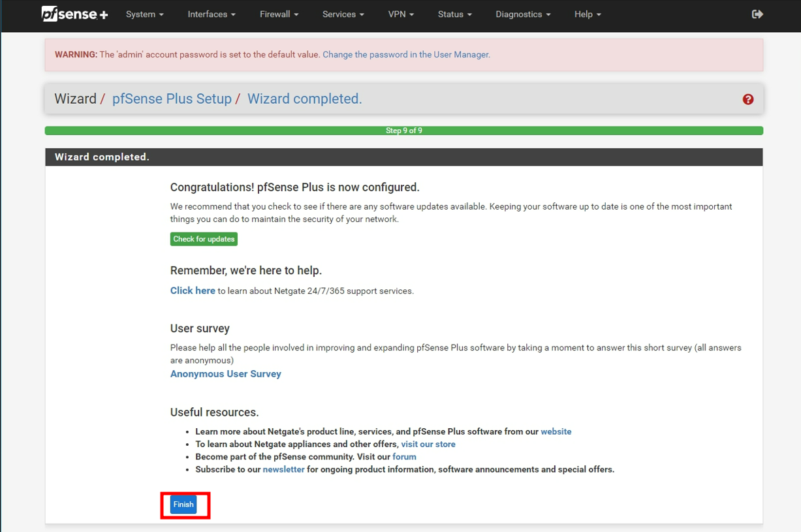Open the Click here support services link
The height and width of the screenshot is (532, 801).
pos(193,290)
